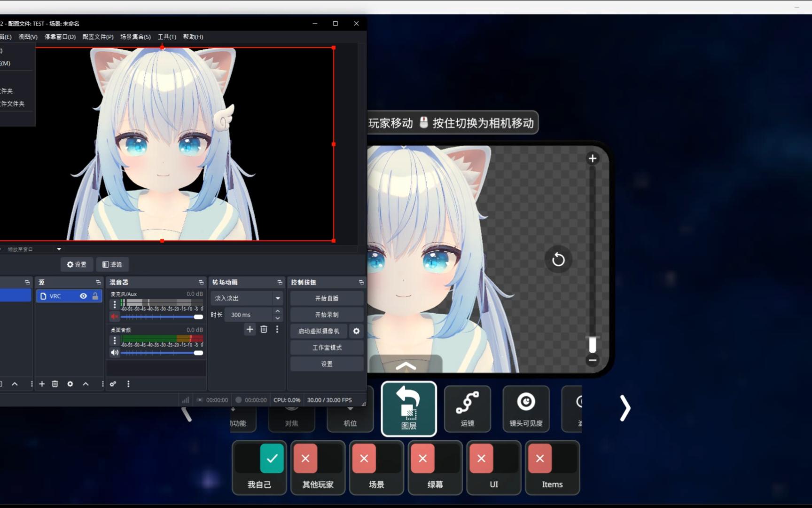Go to next camera options with right chevron
This screenshot has width=812, height=508.
click(x=625, y=408)
